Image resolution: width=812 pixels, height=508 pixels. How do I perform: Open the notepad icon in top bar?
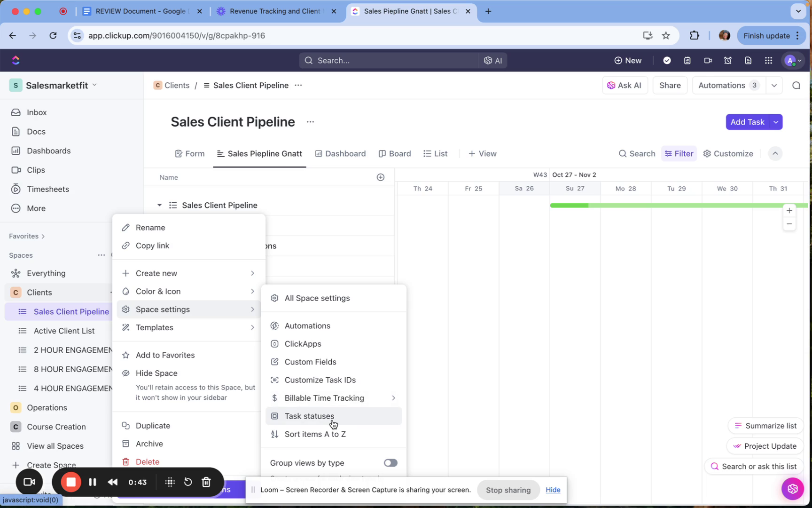click(x=687, y=60)
